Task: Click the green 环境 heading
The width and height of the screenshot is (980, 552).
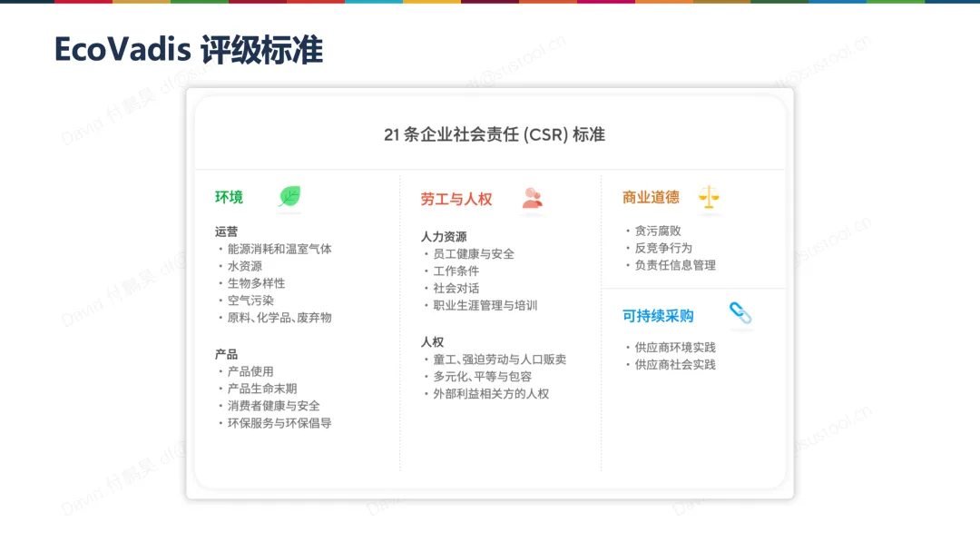Action: click(229, 198)
